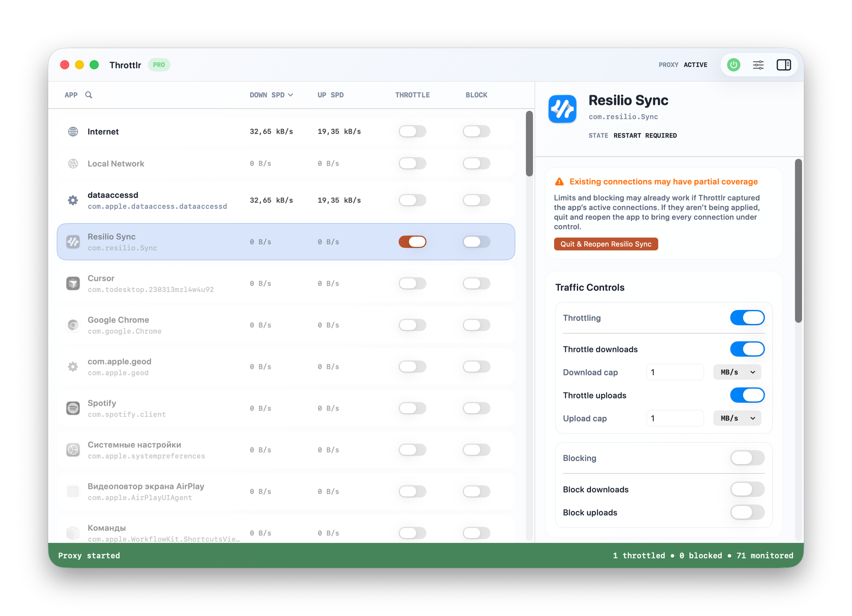Click the Видеоповтор экрана AirPlay icon
Screen dimensions: 852x616
[73, 492]
